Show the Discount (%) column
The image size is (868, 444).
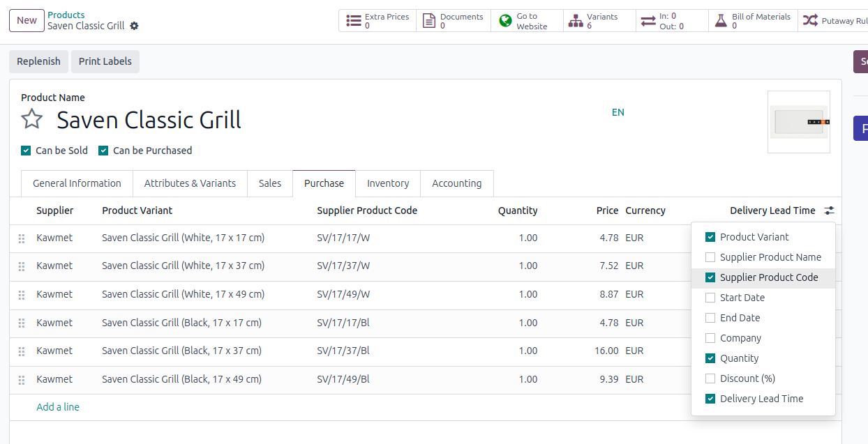pyautogui.click(x=710, y=378)
